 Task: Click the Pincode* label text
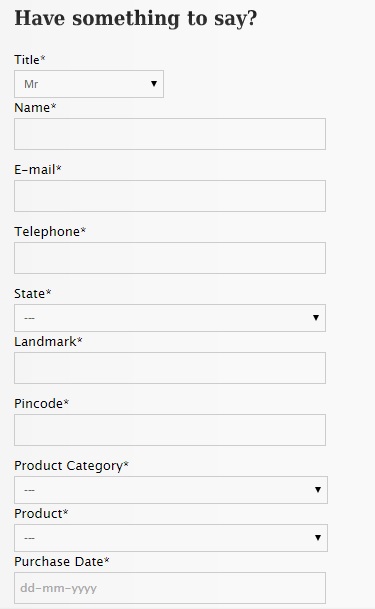coord(42,404)
